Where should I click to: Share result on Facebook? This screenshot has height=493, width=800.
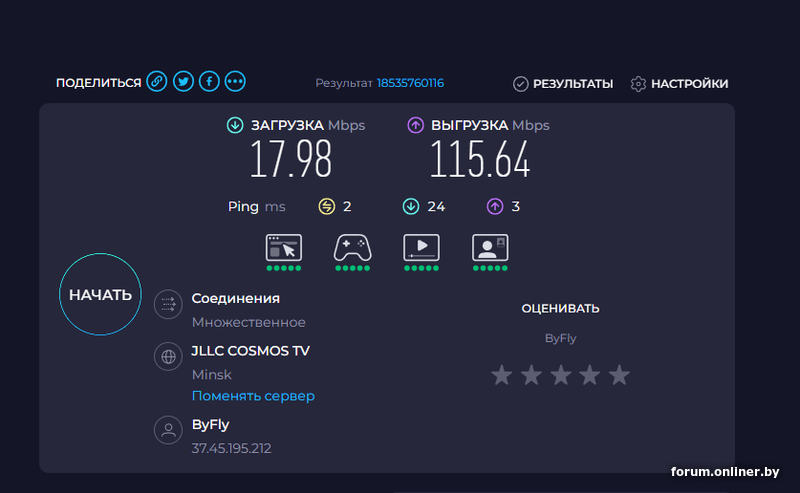[209, 82]
